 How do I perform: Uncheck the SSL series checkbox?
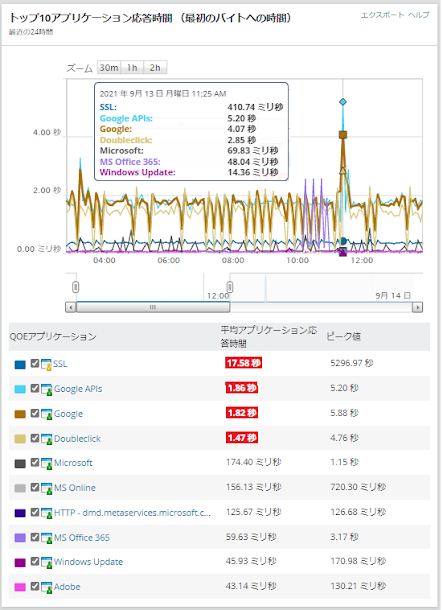(35, 363)
